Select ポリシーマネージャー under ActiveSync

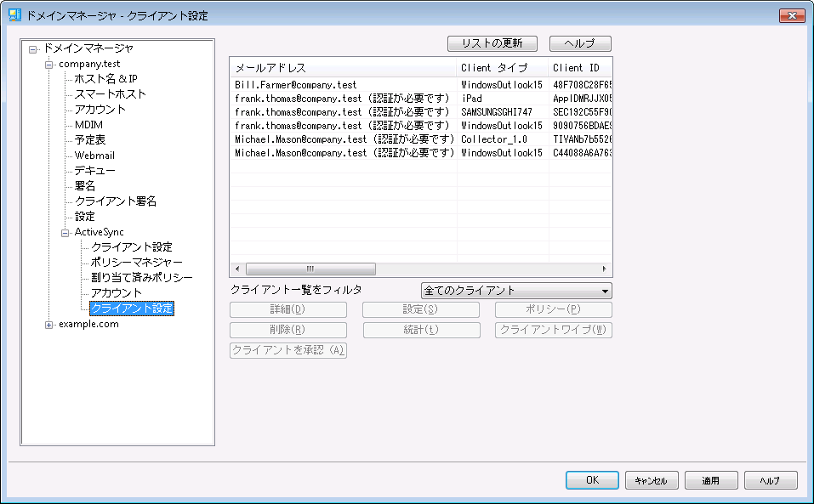click(x=136, y=263)
